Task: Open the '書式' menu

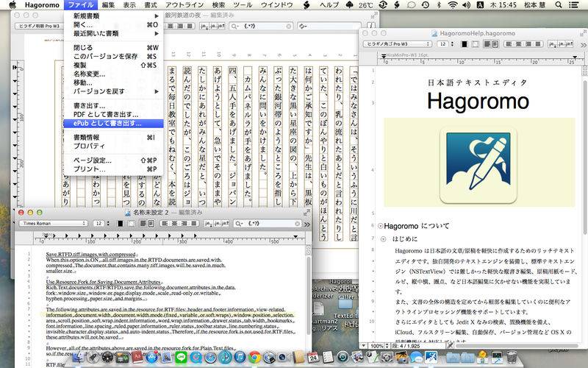Action: tap(151, 5)
